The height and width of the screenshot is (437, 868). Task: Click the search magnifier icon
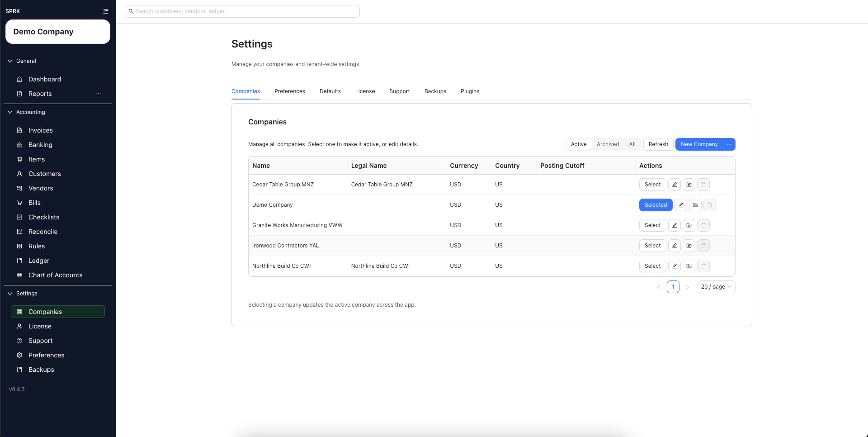(x=131, y=11)
